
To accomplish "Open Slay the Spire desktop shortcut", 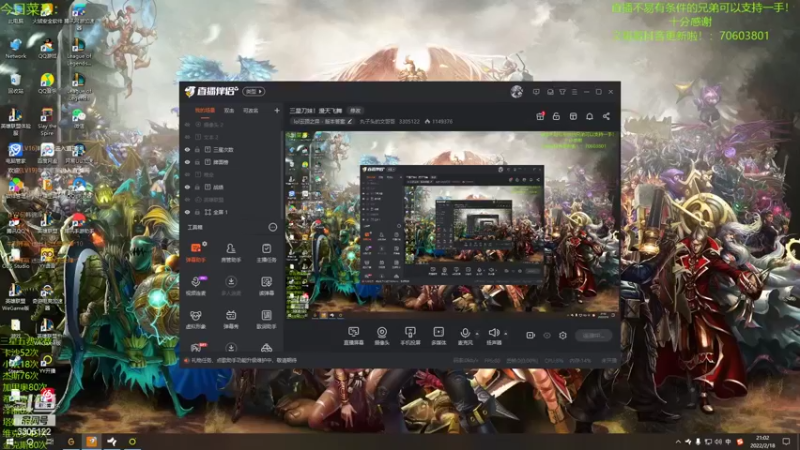I will click(47, 122).
